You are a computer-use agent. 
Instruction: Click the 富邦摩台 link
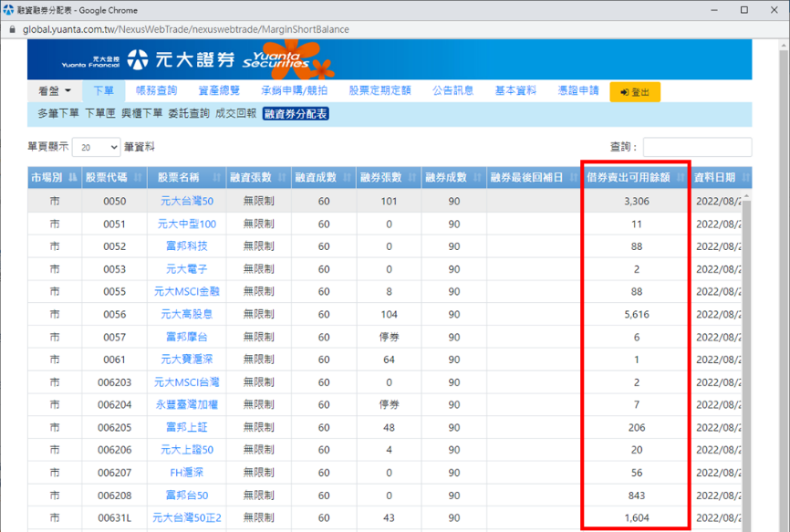[187, 337]
